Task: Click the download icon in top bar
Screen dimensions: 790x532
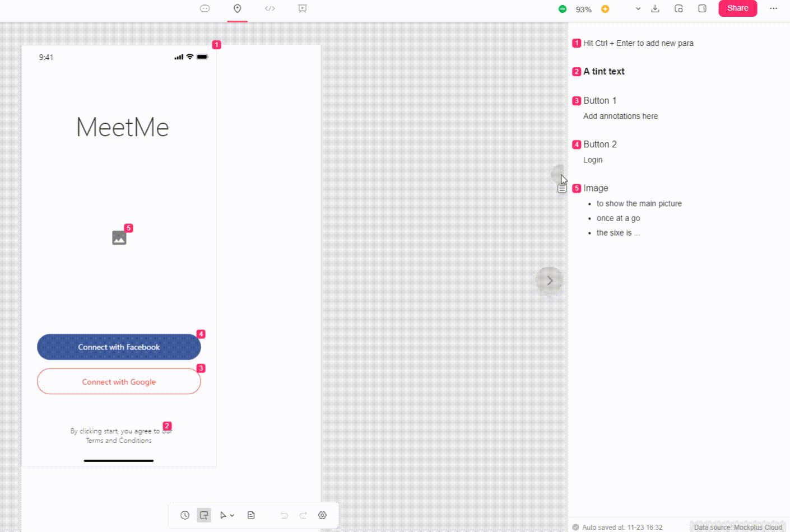Action: (655, 8)
